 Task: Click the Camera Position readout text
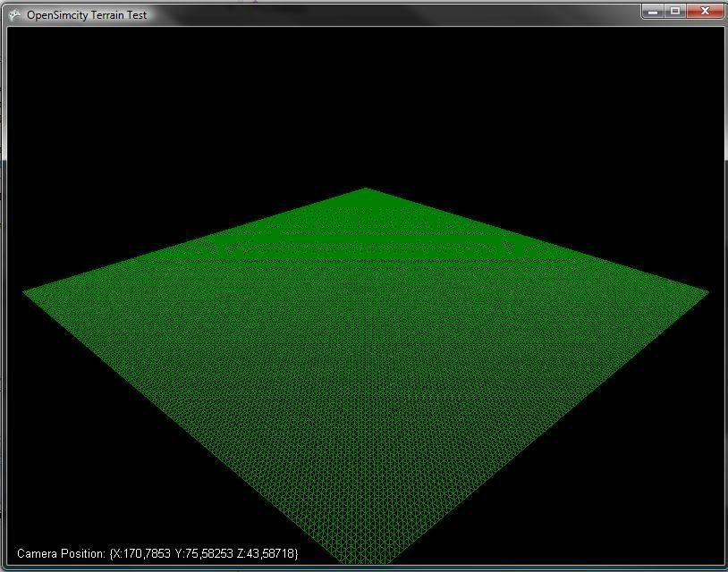(157, 553)
